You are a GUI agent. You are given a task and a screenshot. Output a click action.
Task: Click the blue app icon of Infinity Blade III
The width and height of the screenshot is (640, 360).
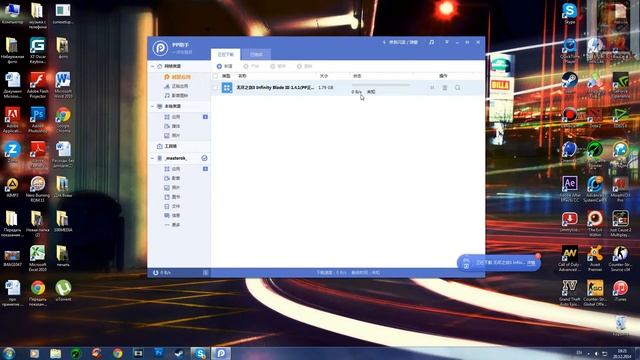(227, 87)
